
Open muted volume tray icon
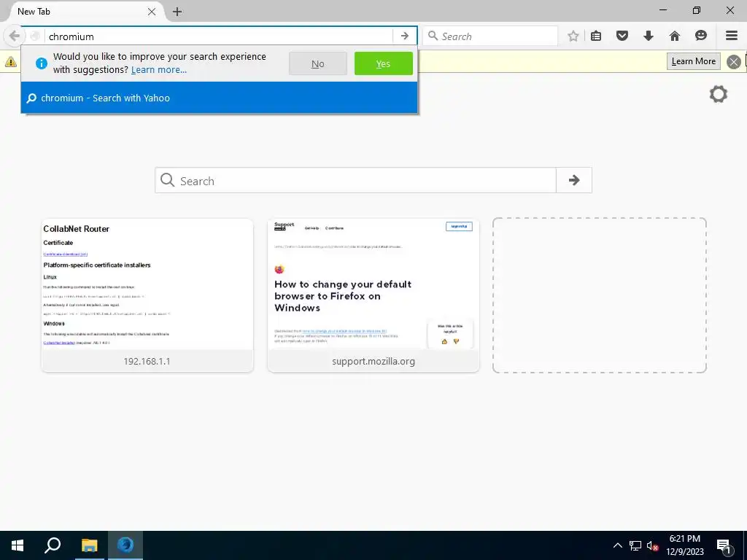coord(652,545)
